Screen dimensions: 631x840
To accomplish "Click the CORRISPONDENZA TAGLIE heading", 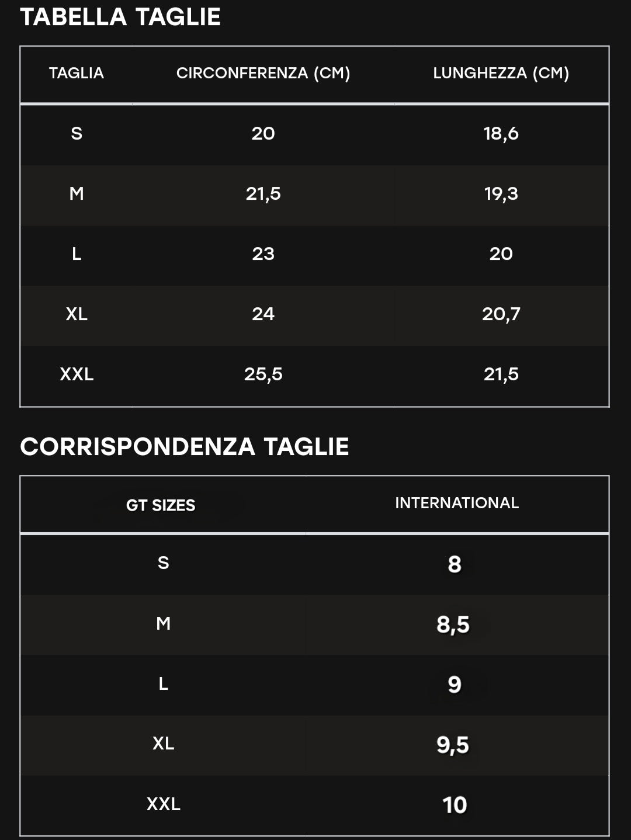I will [x=184, y=447].
